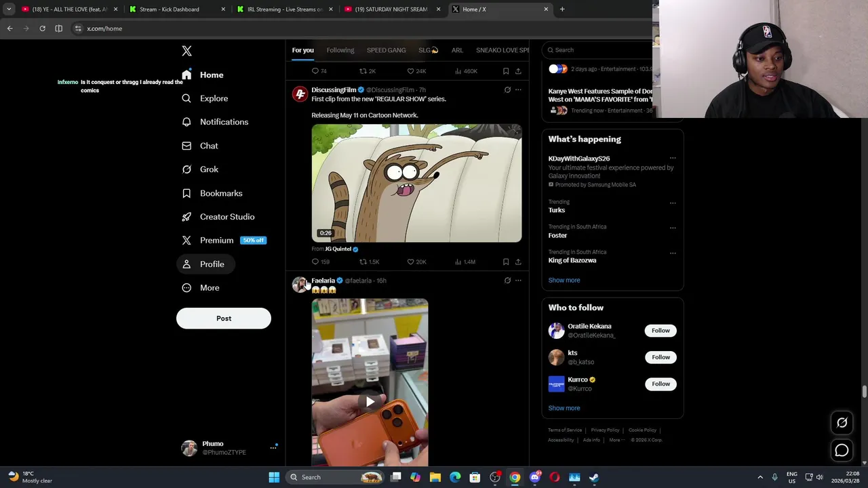Open more options on Faelaria post
This screenshot has width=868, height=488.
[x=518, y=280]
